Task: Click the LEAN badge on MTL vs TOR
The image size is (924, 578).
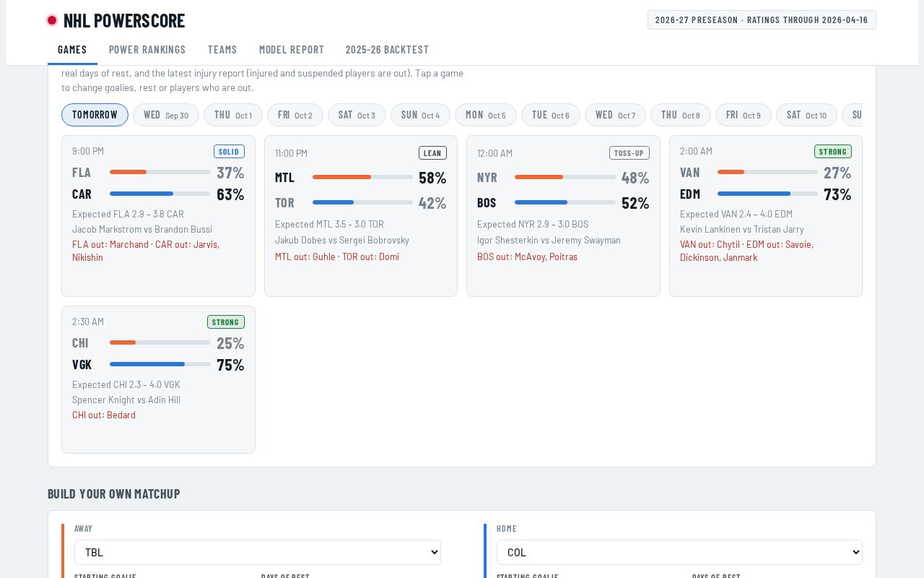Action: point(432,153)
